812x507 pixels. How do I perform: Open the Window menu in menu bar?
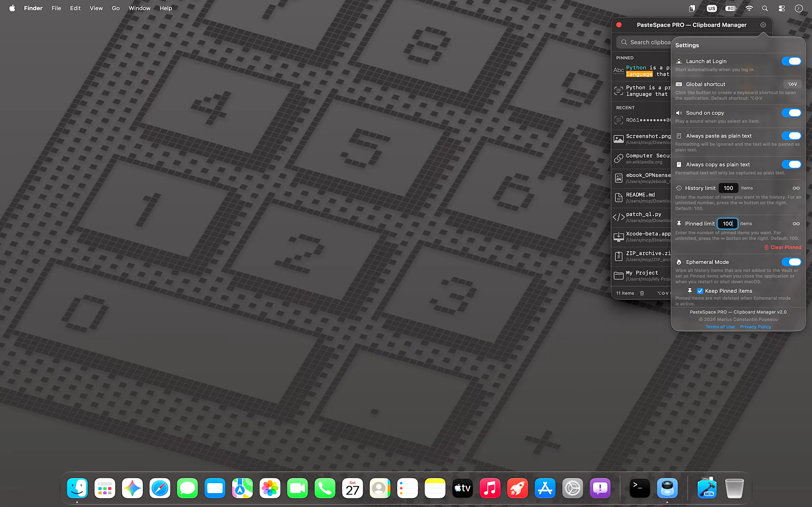point(139,8)
